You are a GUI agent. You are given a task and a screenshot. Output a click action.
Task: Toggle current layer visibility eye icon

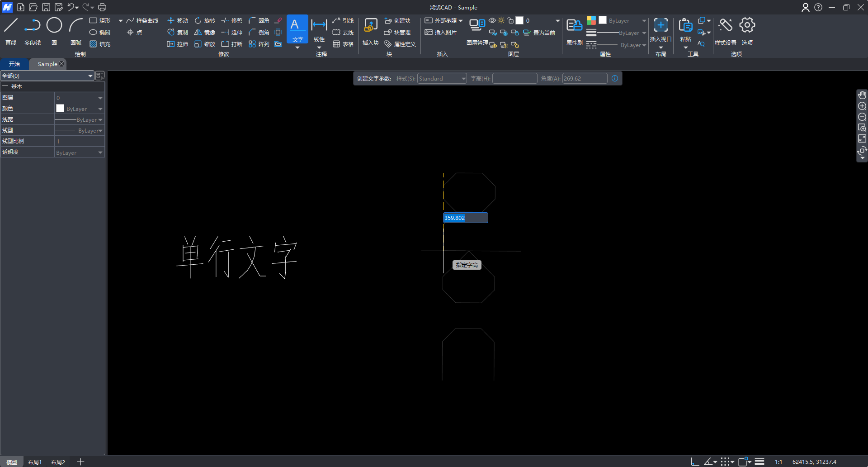coord(492,21)
